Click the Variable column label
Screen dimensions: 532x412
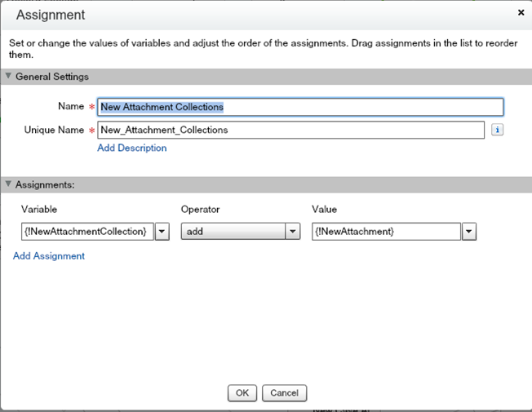tap(39, 210)
